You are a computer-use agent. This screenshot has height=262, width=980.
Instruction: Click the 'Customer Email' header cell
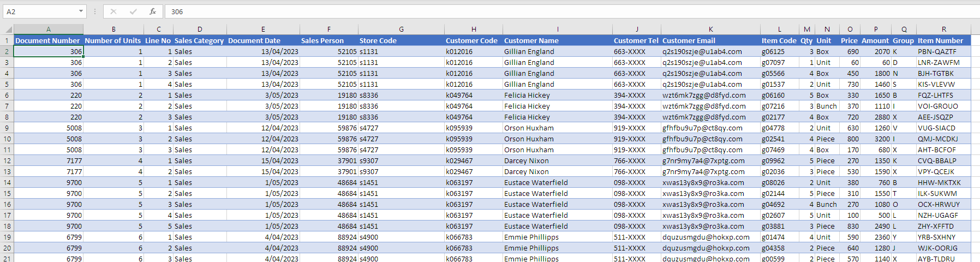[711, 40]
